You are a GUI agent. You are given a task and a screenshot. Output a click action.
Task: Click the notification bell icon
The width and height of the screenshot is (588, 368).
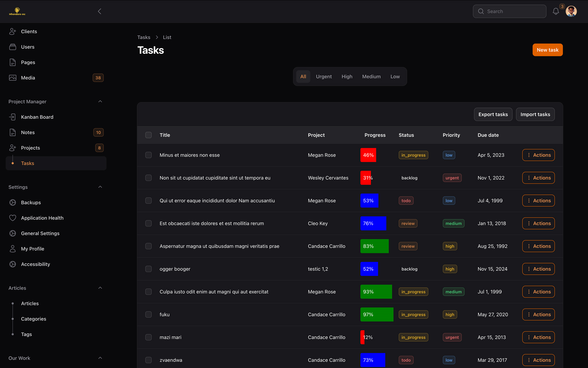(556, 11)
